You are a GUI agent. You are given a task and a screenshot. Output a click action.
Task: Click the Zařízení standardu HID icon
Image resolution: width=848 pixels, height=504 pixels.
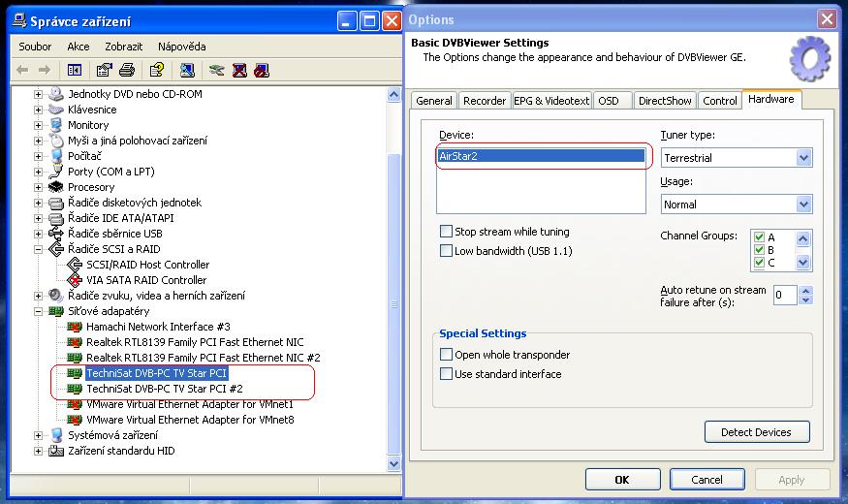click(x=55, y=451)
